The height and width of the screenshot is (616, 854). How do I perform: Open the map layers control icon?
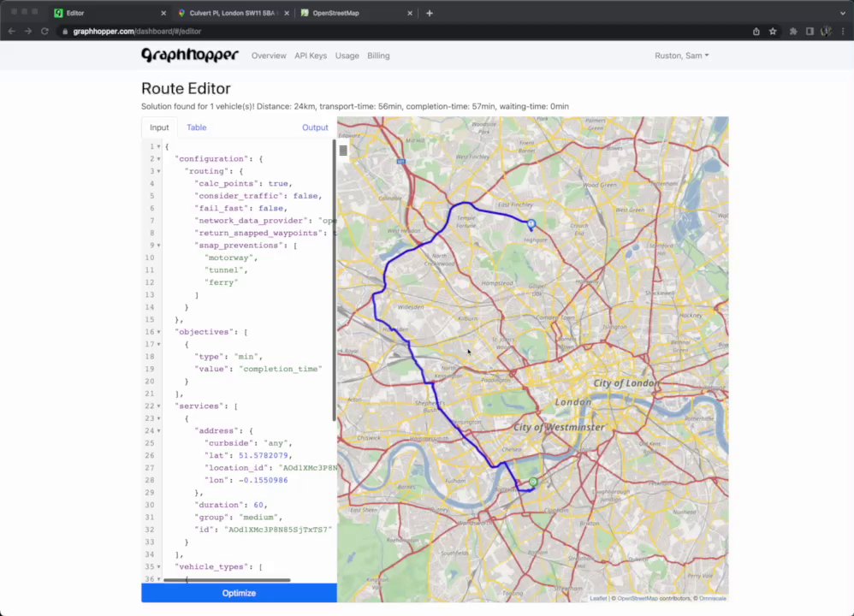click(x=343, y=151)
